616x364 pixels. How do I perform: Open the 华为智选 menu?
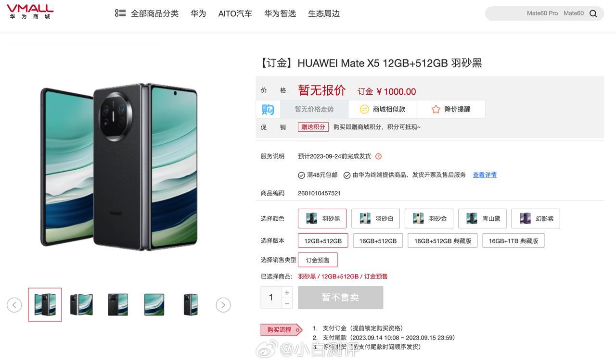(x=280, y=13)
